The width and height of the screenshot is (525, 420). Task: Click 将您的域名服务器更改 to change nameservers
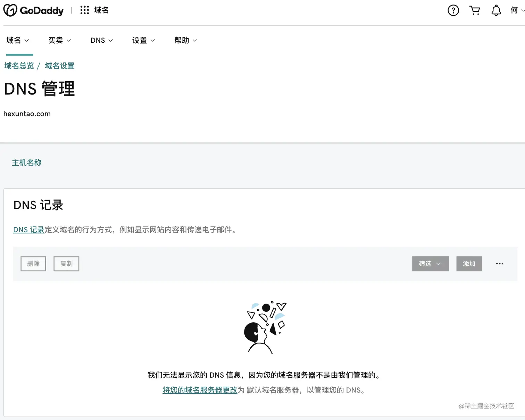click(200, 390)
